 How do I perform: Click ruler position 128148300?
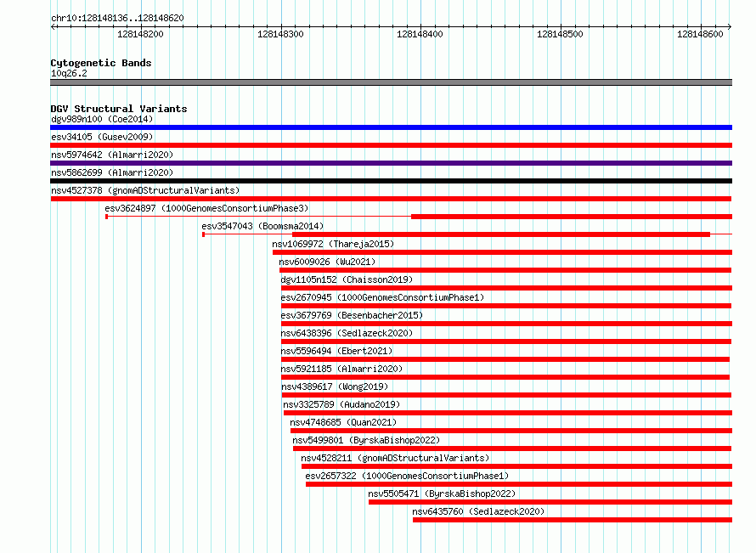pos(280,34)
